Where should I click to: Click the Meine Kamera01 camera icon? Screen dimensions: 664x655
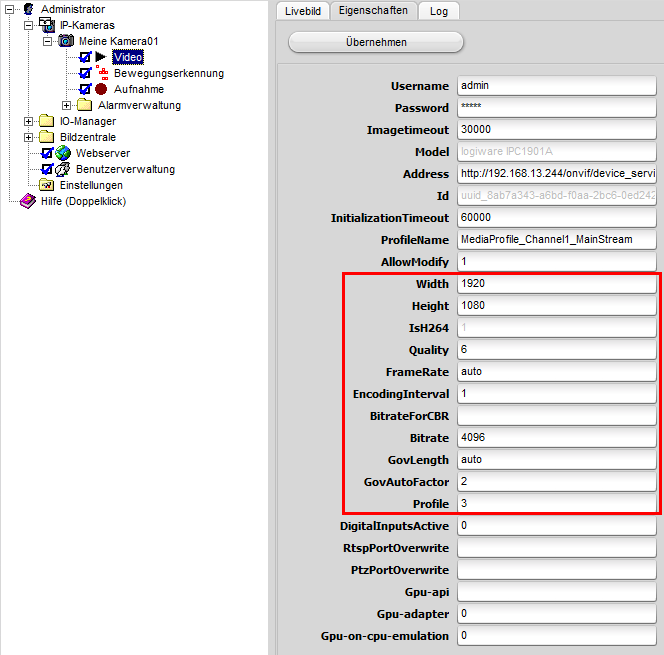point(66,41)
